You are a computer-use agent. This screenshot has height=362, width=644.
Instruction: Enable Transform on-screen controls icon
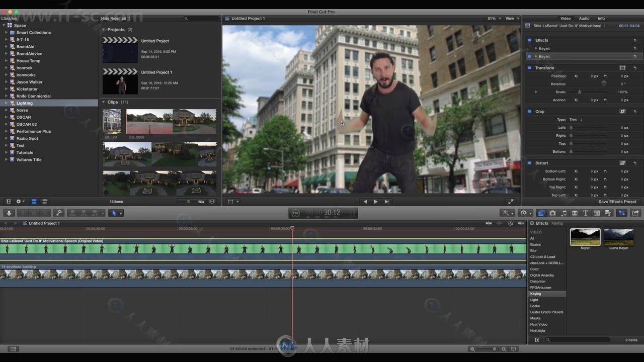pyautogui.click(x=622, y=68)
